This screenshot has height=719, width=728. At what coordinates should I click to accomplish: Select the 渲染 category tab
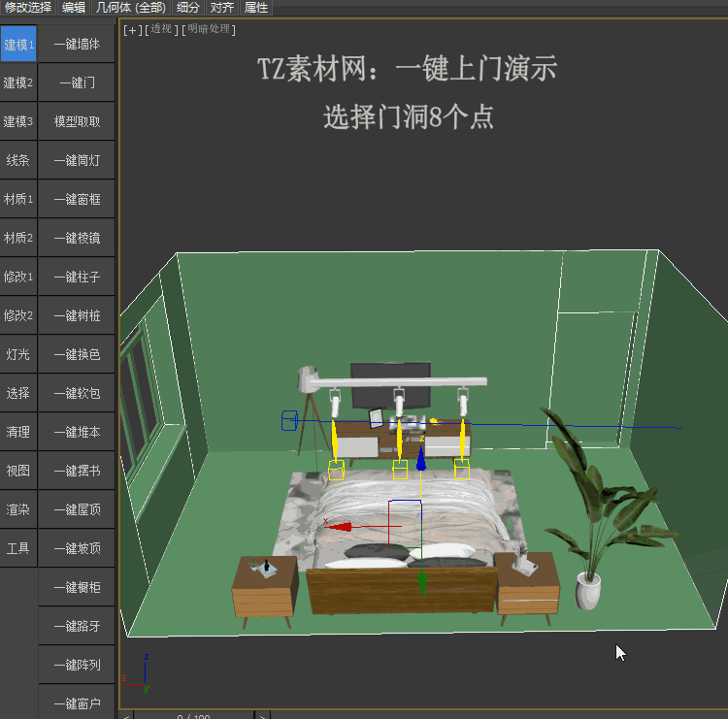click(x=18, y=509)
